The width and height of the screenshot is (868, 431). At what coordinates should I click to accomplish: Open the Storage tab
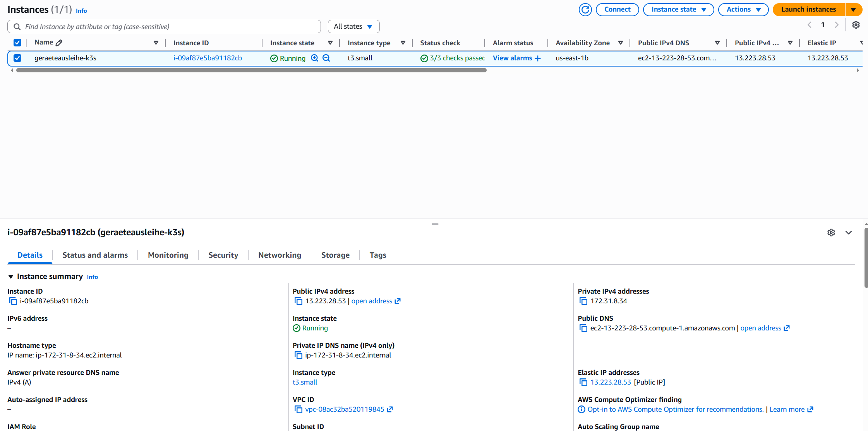click(x=335, y=255)
